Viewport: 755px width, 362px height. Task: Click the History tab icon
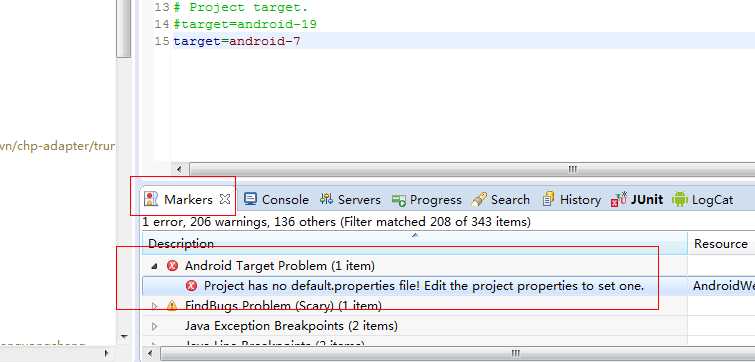pyautogui.click(x=548, y=199)
